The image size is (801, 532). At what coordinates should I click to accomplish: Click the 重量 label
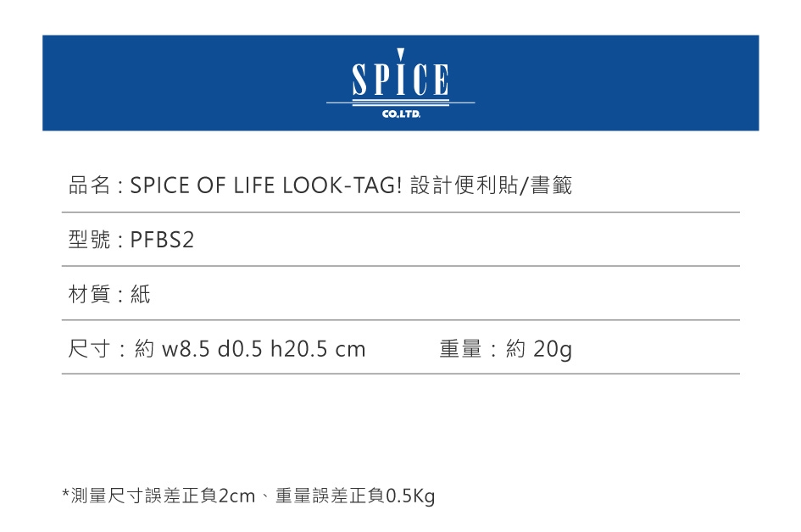[460, 349]
